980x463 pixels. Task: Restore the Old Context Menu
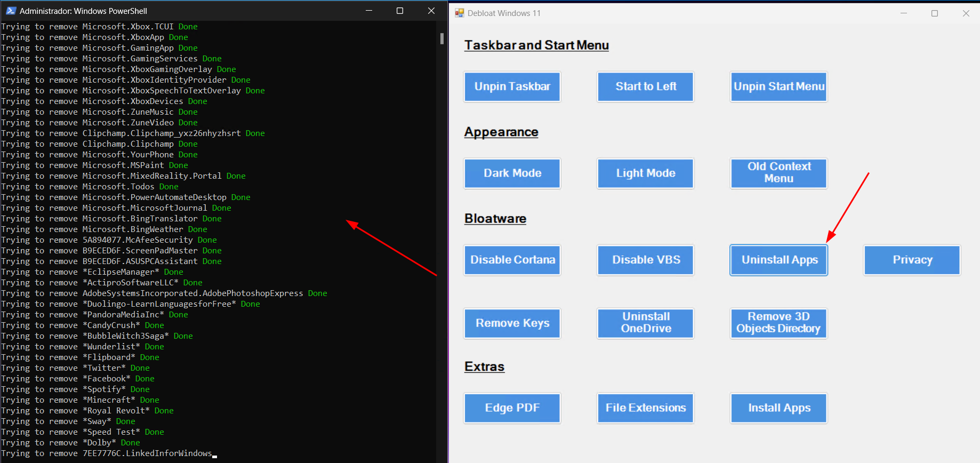coord(778,173)
